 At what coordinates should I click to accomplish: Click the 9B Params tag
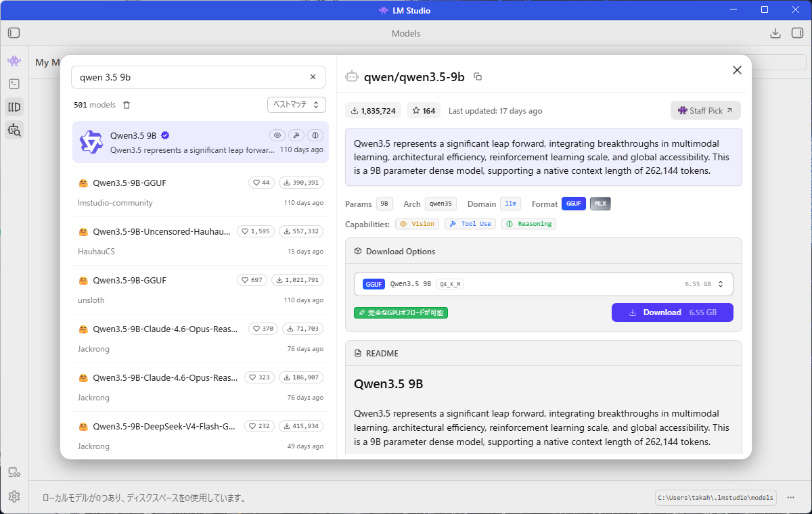384,204
